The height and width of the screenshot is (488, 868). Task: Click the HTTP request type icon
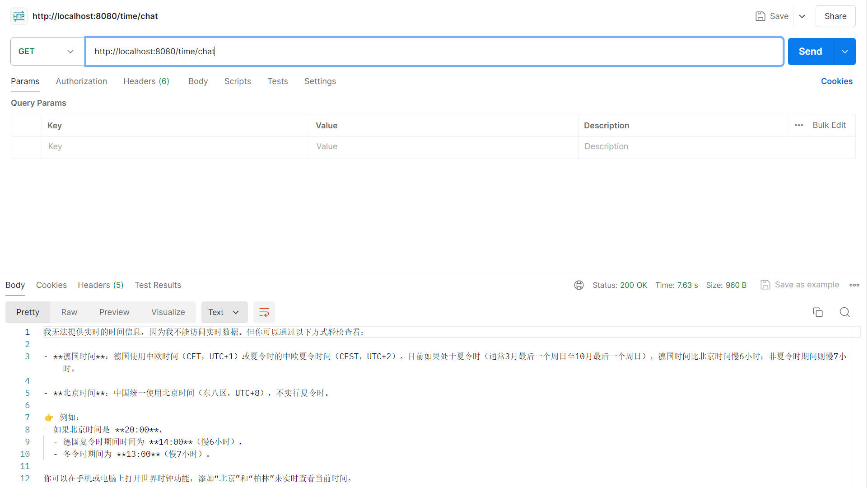click(19, 16)
